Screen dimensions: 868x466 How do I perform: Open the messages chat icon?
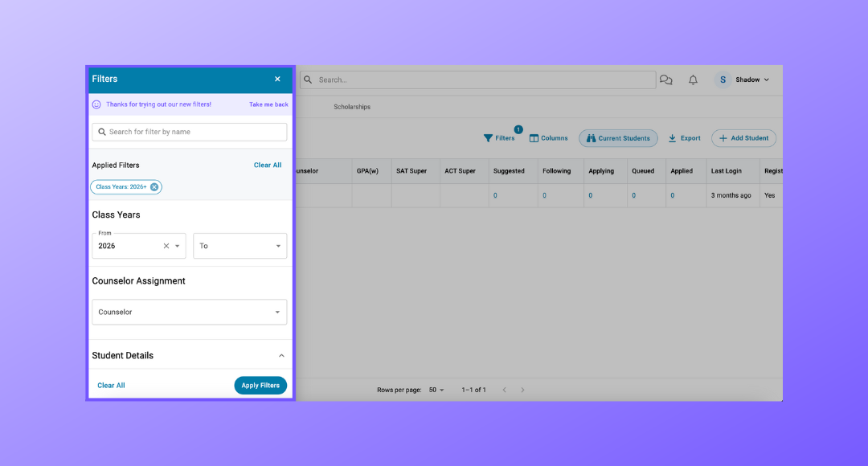pos(666,80)
